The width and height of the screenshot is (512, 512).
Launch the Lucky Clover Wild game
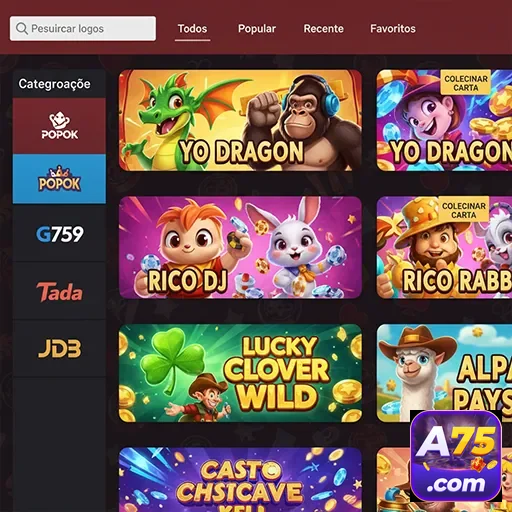240,373
